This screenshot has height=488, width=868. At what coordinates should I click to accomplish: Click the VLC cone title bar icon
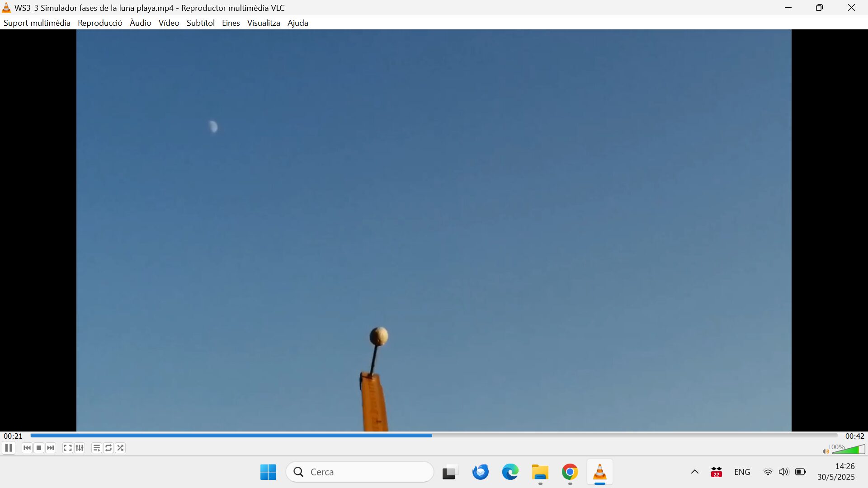tap(6, 8)
